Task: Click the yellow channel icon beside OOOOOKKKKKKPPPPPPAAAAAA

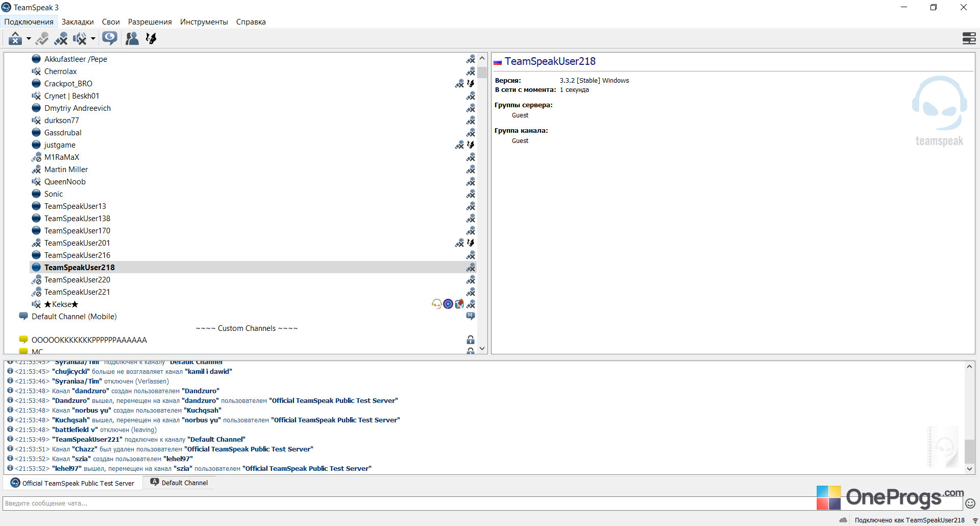Action: [23, 340]
